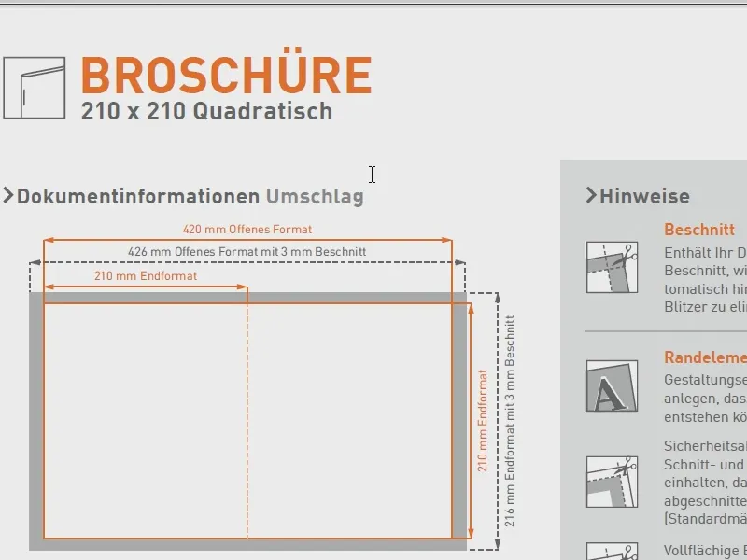747x560 pixels.
Task: Click the Beschnitt scissors-corner icon
Action: coord(612,267)
